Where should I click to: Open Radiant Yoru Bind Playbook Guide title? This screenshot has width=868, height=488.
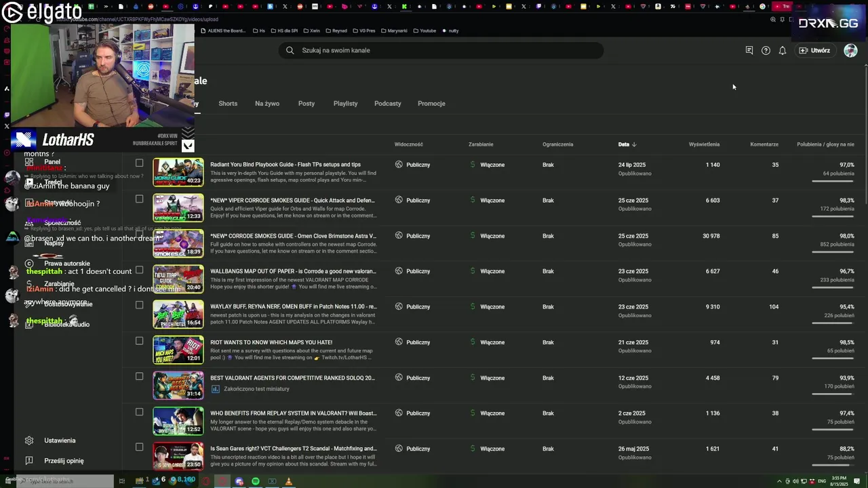click(x=285, y=165)
